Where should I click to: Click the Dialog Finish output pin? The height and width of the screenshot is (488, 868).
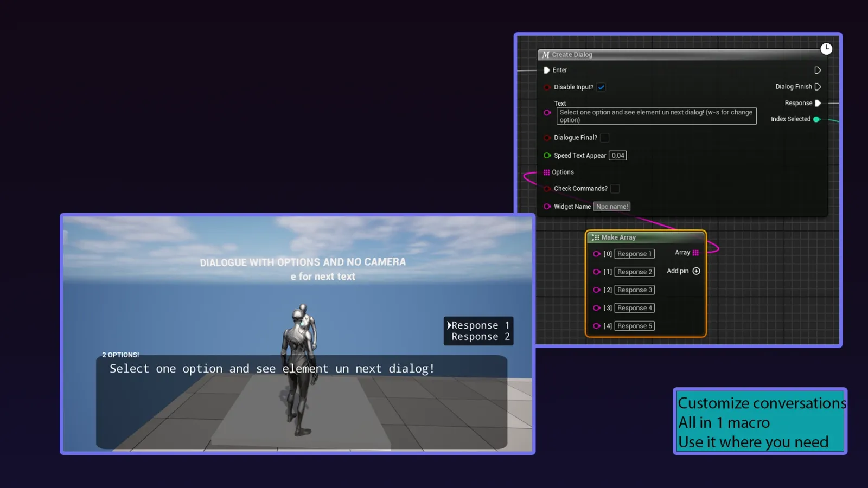(818, 86)
